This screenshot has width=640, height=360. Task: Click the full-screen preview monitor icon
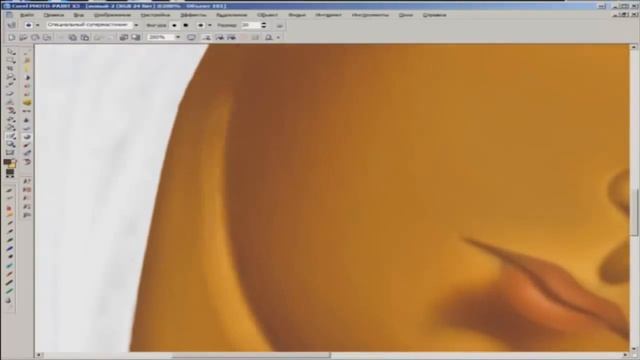pos(191,38)
